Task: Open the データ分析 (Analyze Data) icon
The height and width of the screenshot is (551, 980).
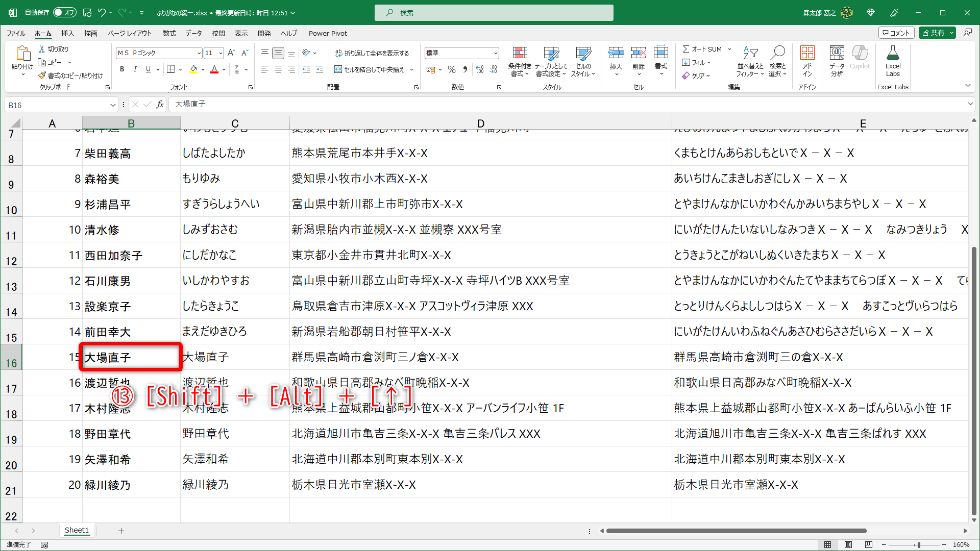Action: click(x=836, y=61)
